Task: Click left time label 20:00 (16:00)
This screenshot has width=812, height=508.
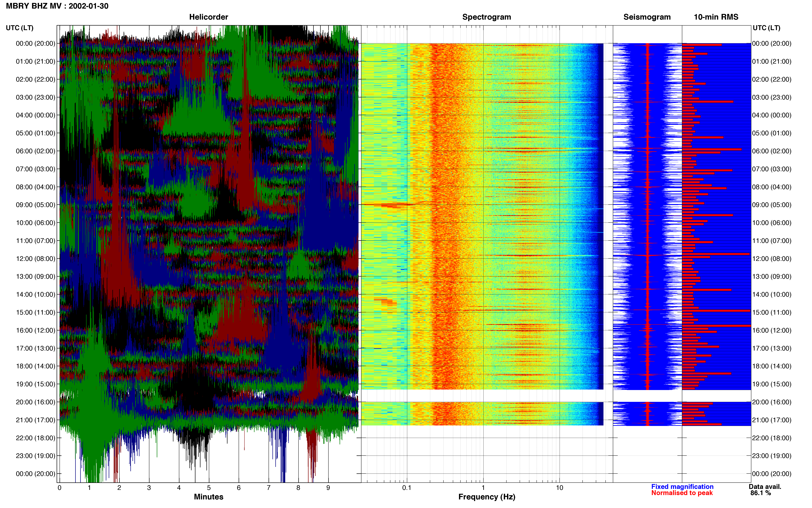Action: click(36, 402)
